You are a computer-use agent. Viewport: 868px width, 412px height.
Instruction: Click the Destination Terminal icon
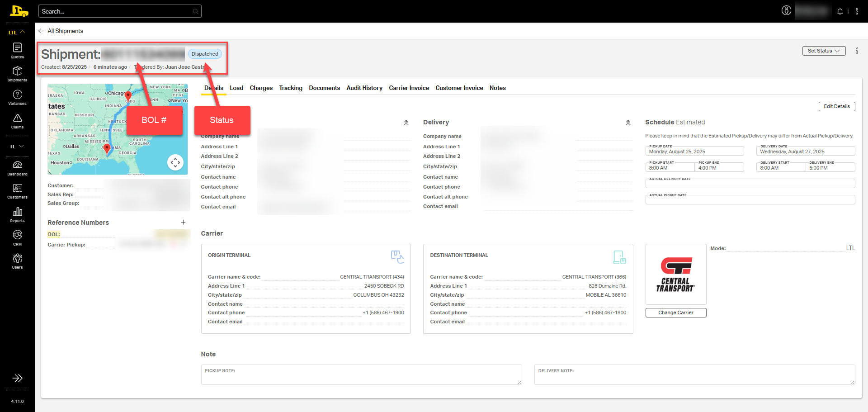pyautogui.click(x=619, y=257)
